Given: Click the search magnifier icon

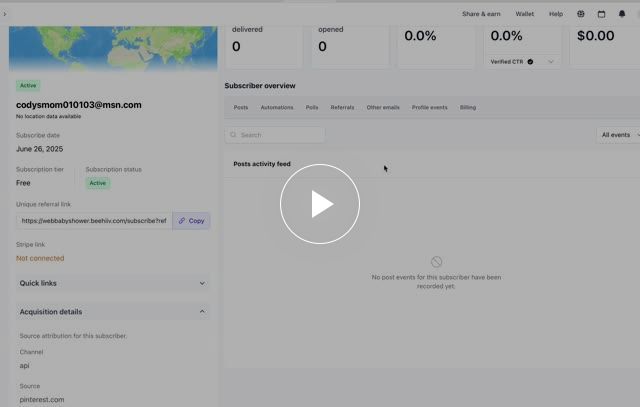Looking at the screenshot, I should tap(233, 135).
